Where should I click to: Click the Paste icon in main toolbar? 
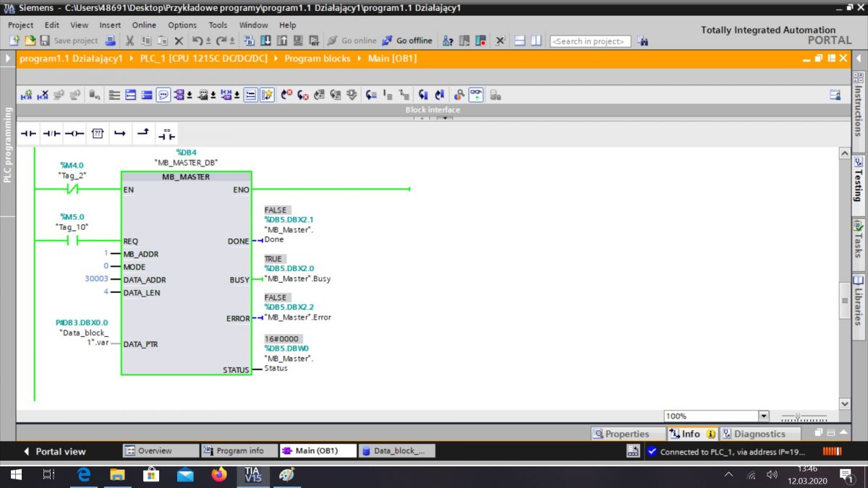(163, 40)
